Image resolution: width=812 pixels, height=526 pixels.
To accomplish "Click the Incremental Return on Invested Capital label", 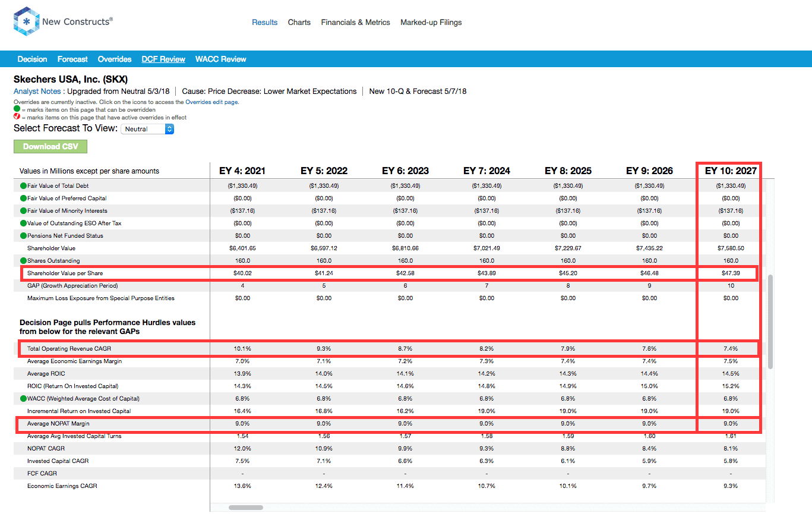I will tap(79, 411).
